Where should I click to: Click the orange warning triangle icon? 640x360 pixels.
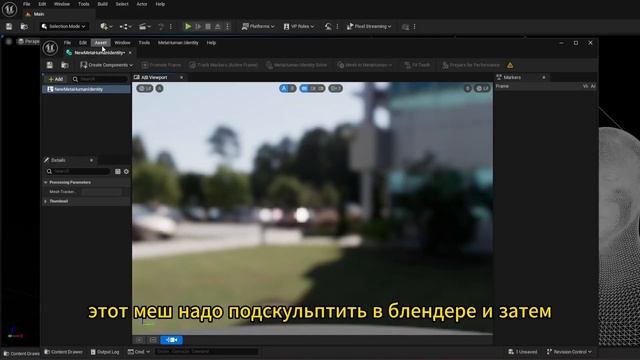click(x=510, y=65)
